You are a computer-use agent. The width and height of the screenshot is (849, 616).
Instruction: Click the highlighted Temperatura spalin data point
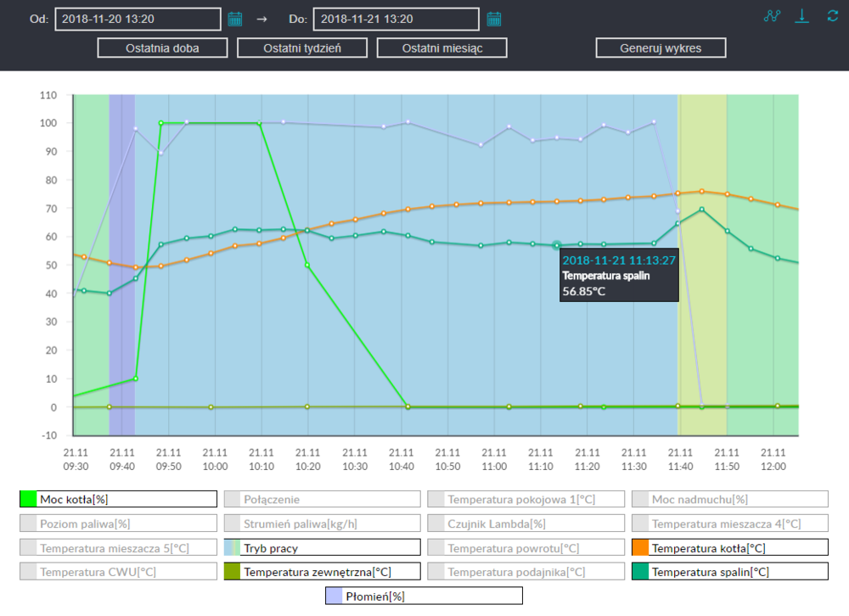click(557, 245)
